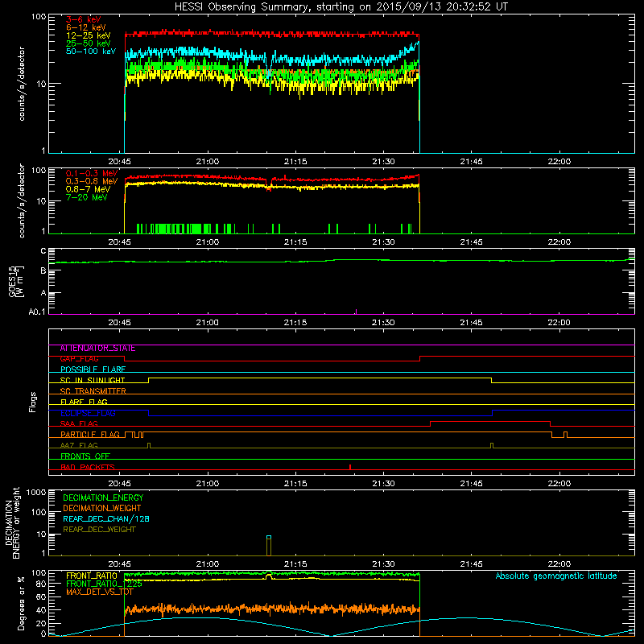Click the ECLIPSE_FLAG label

coord(88,413)
